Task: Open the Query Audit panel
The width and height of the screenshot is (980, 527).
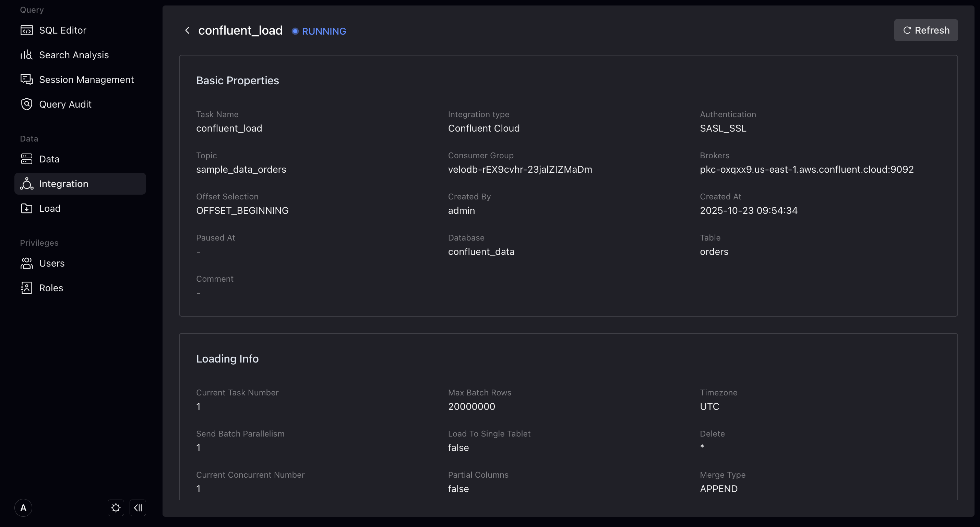Action: point(65,104)
